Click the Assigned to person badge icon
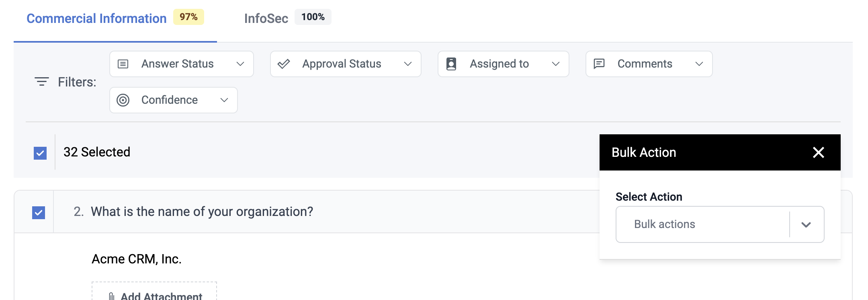This screenshot has height=300, width=868. (451, 64)
